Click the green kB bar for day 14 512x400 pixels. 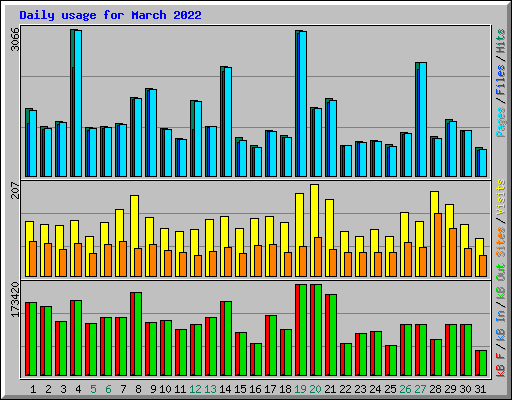[x=228, y=339]
